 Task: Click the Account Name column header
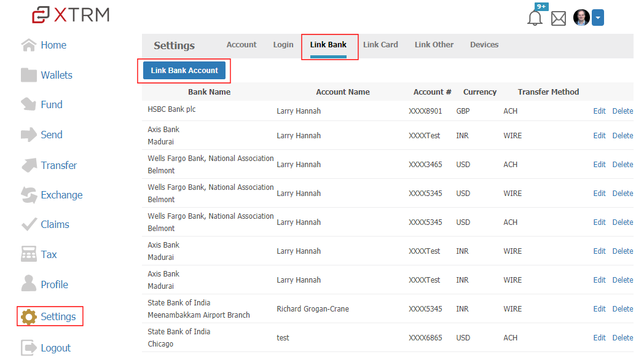pos(343,92)
